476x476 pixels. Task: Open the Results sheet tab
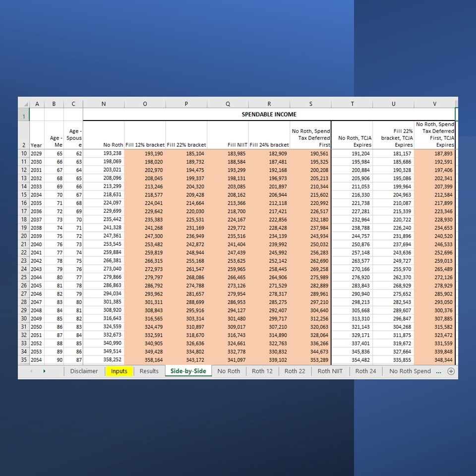pos(149,371)
